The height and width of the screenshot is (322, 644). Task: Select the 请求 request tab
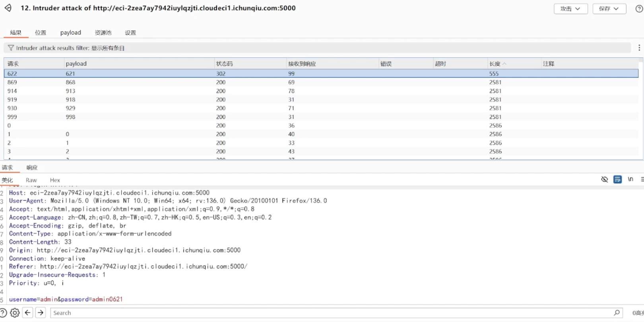pyautogui.click(x=7, y=168)
